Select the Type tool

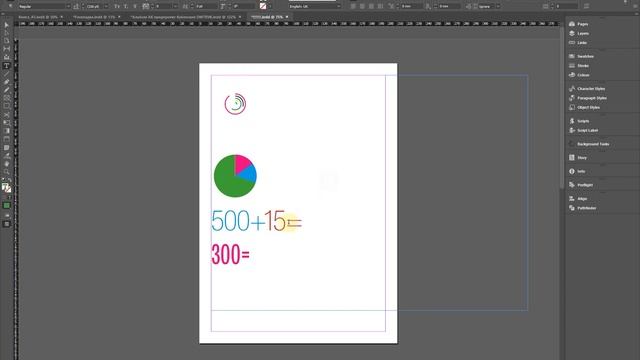coord(6,66)
